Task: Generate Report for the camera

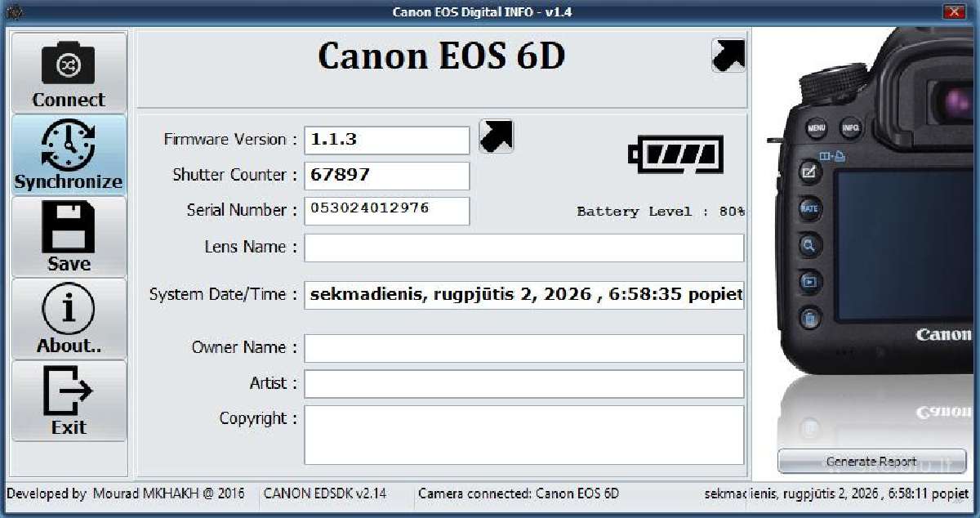Action: [x=871, y=461]
